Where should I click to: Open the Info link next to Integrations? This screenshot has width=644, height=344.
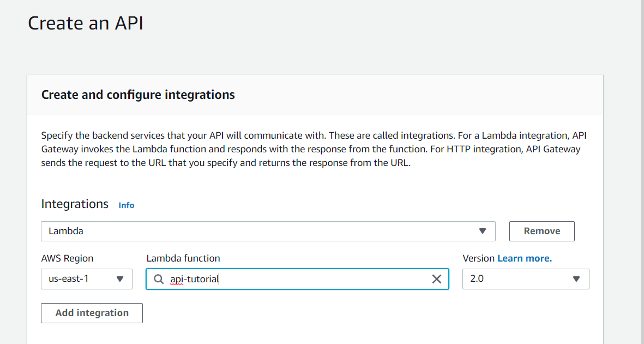[127, 205]
